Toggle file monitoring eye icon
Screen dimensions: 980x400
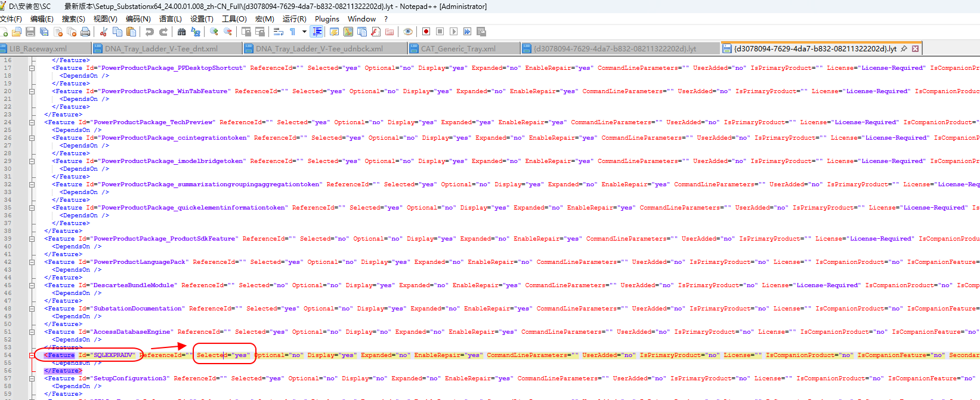(x=408, y=32)
